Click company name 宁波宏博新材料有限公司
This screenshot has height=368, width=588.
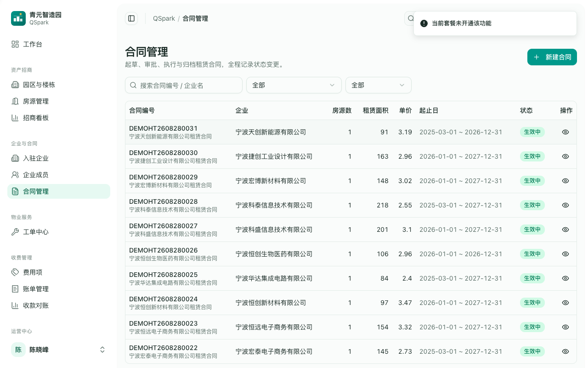coord(271,181)
